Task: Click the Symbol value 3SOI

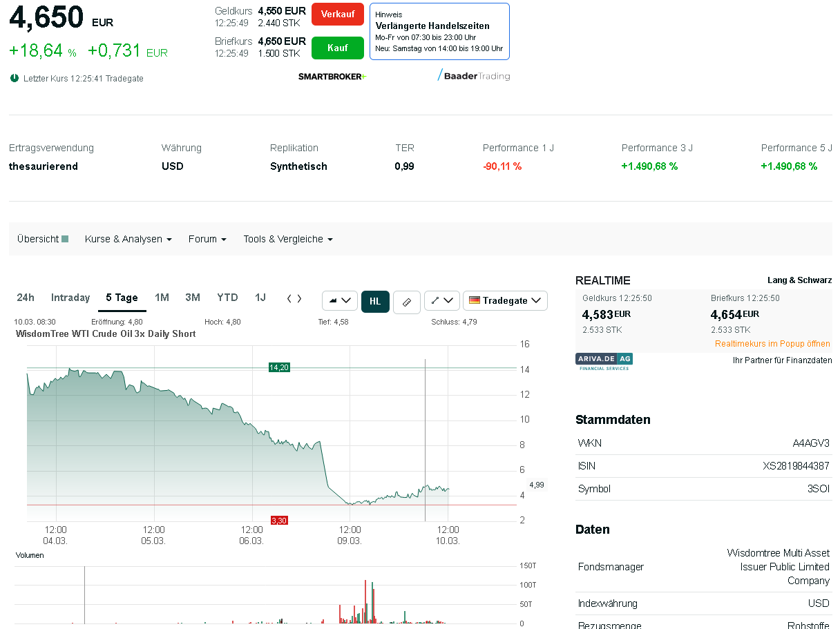Action: click(x=818, y=489)
